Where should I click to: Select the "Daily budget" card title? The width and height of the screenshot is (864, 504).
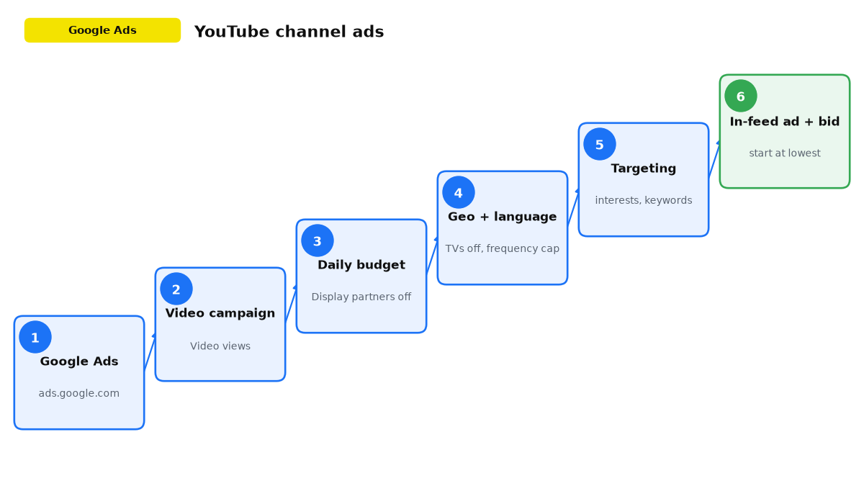coord(361,265)
